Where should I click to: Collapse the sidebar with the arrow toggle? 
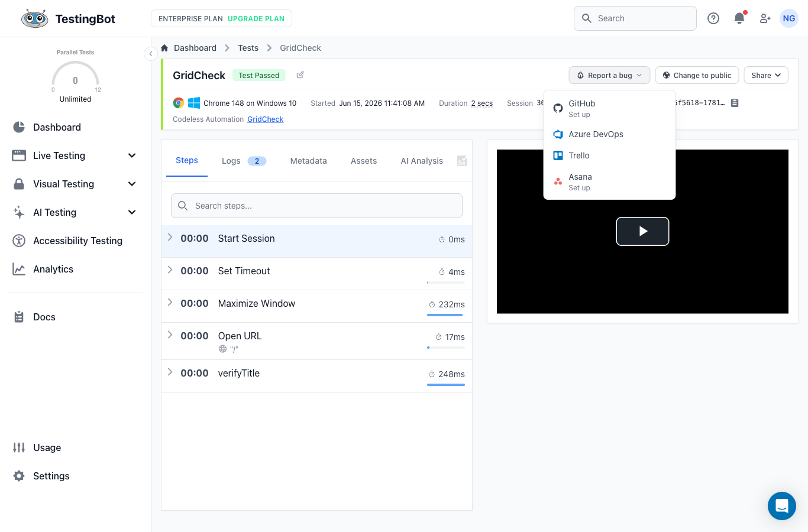[151, 54]
